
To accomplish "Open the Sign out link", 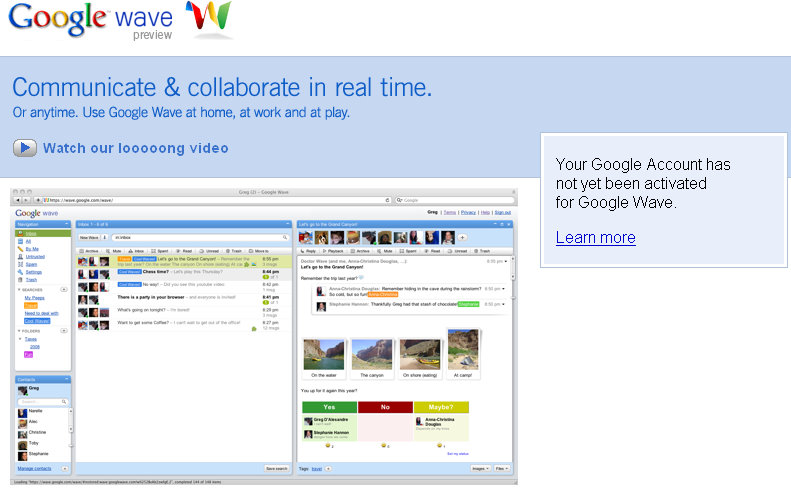I will coord(502,212).
